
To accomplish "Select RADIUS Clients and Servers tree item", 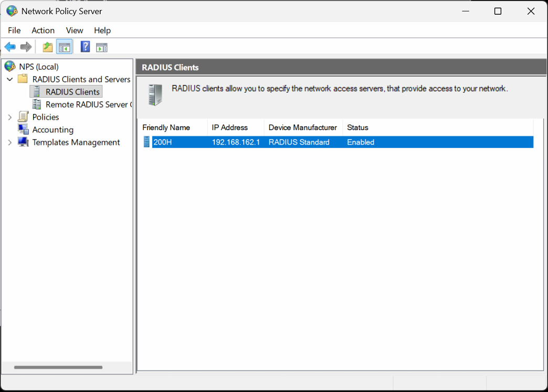I will pos(81,79).
